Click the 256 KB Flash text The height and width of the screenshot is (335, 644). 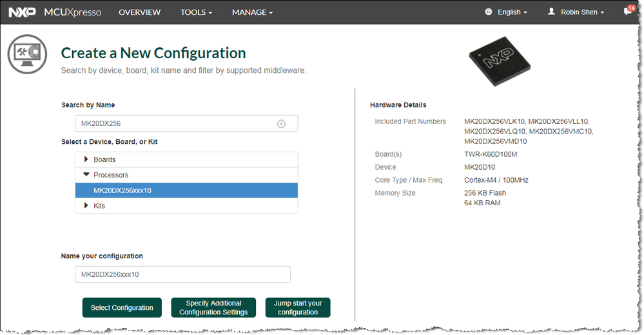(x=485, y=193)
